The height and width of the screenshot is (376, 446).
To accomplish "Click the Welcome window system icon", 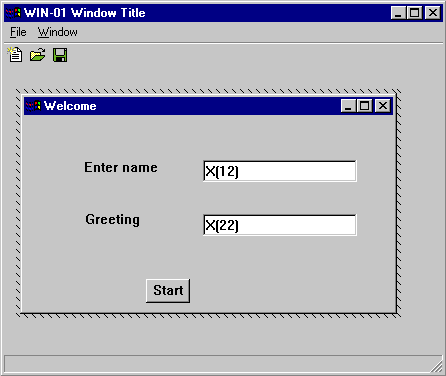I will [33, 106].
